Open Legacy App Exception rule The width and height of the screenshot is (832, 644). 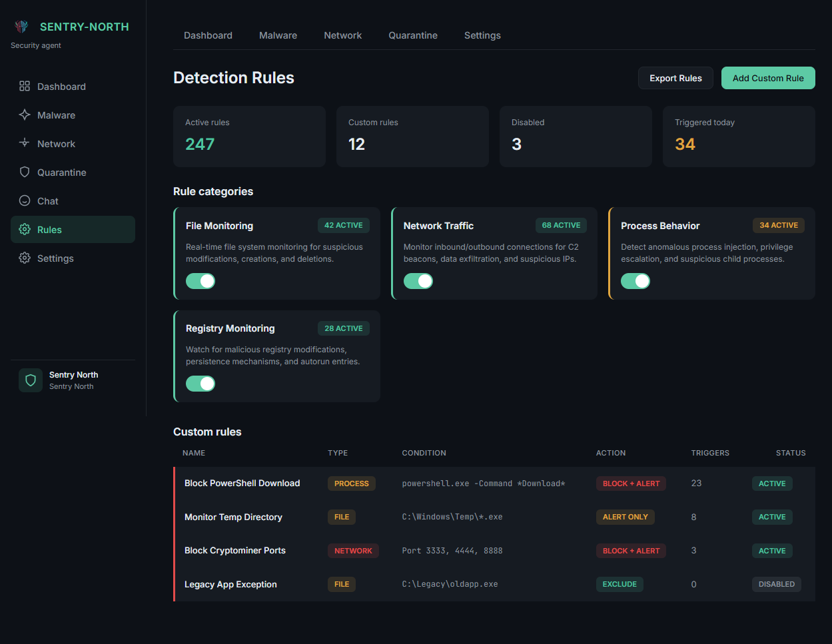click(x=230, y=584)
